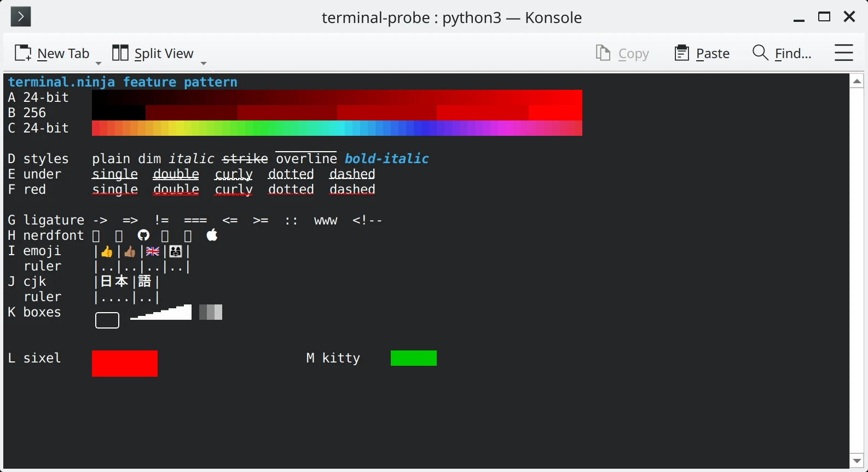Maximize the Konsole window
This screenshot has height=472, width=868.
pyautogui.click(x=824, y=17)
